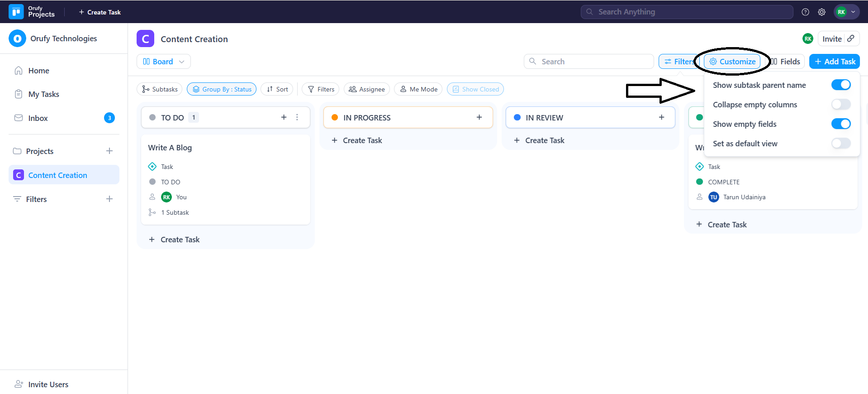Viewport: 868px width, 394px height.
Task: Enable Collapse empty columns toggle
Action: [840, 104]
